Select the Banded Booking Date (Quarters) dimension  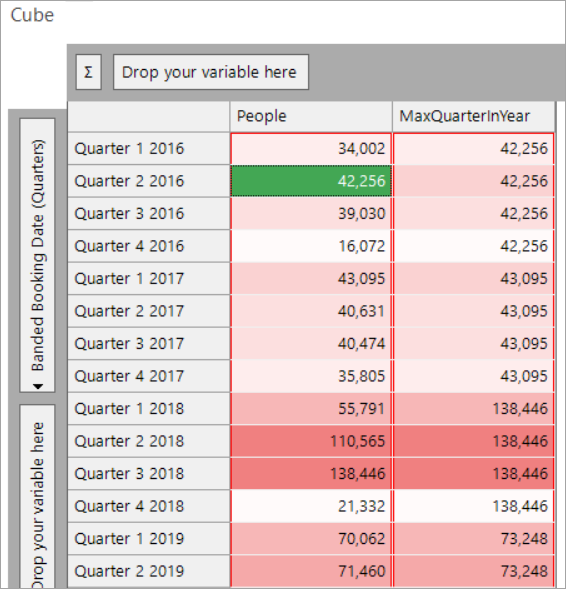[x=38, y=255]
